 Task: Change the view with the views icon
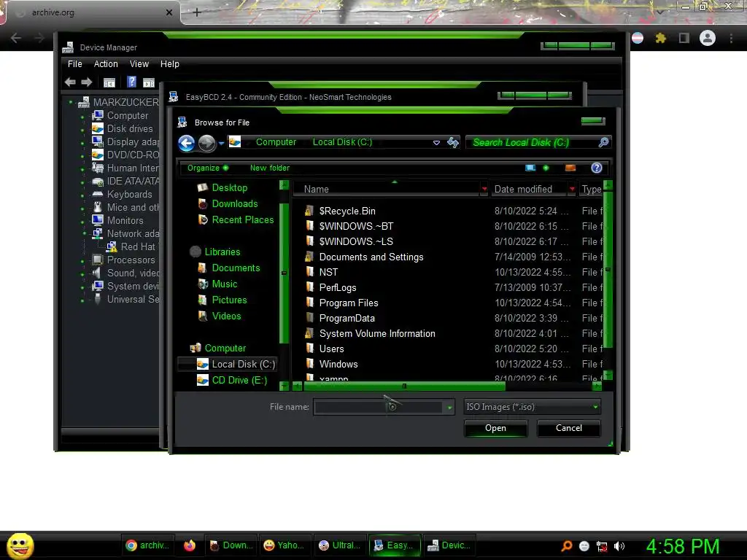click(530, 168)
